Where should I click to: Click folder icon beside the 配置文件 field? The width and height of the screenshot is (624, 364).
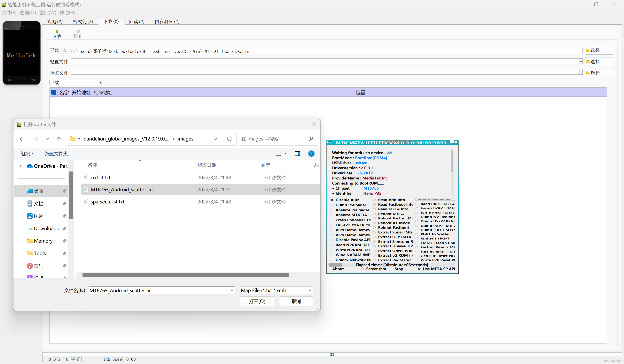pos(588,62)
